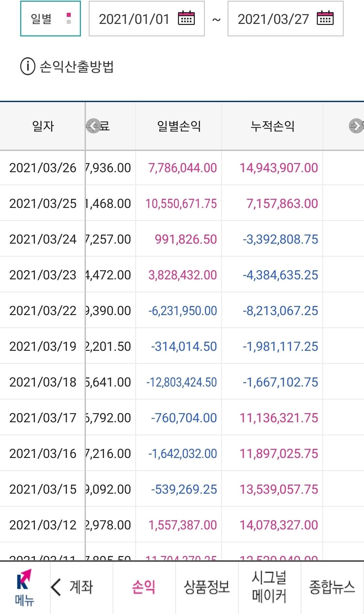
Task: Click the 일자 column header
Action: click(x=43, y=126)
